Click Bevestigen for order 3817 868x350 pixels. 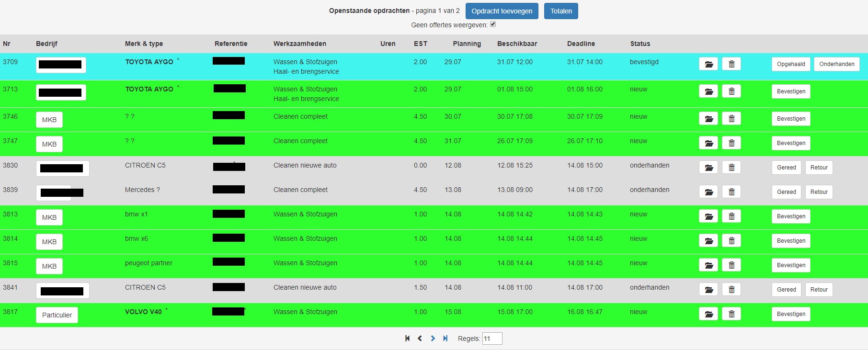[791, 314]
